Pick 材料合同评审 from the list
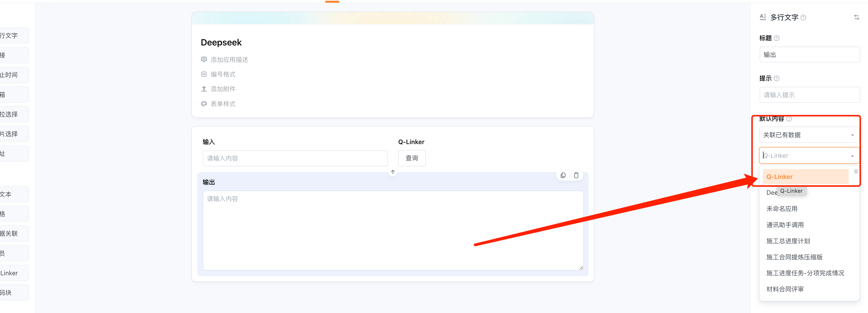This screenshot has width=868, height=313. 785,289
